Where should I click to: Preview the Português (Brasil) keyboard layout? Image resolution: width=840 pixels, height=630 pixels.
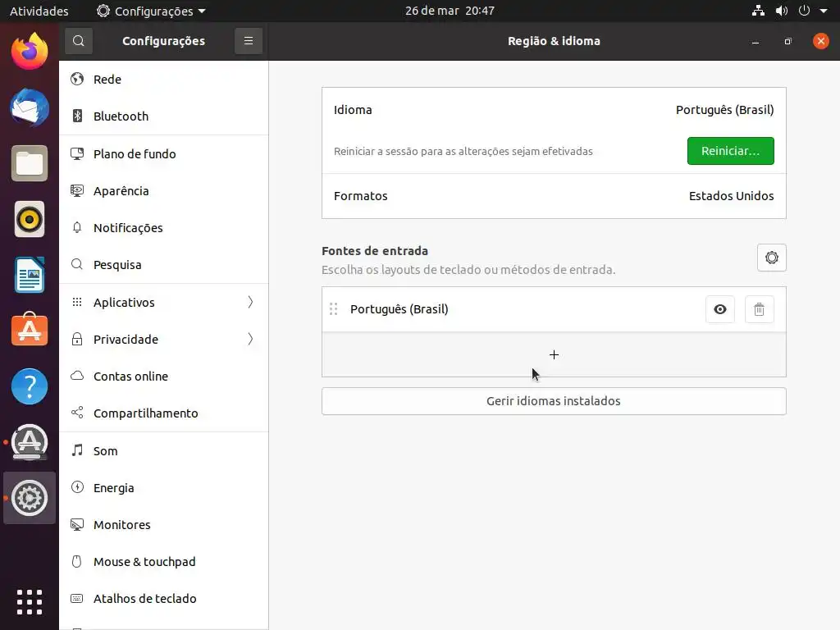[719, 309]
